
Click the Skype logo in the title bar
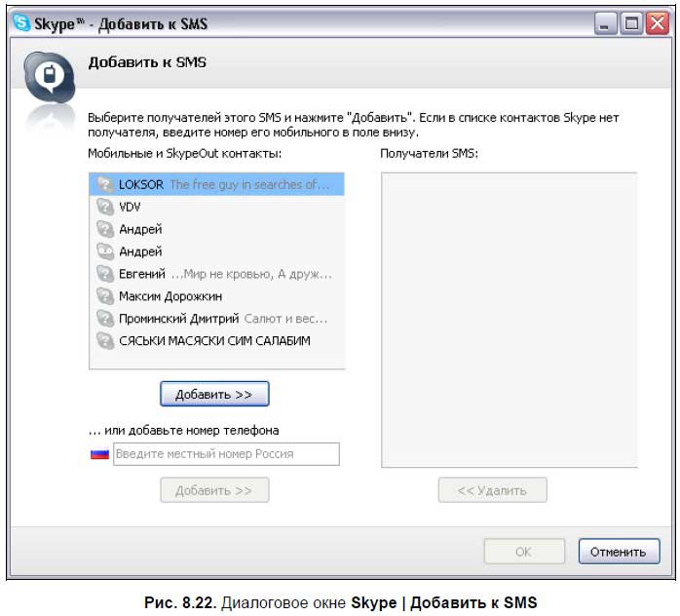tap(19, 23)
